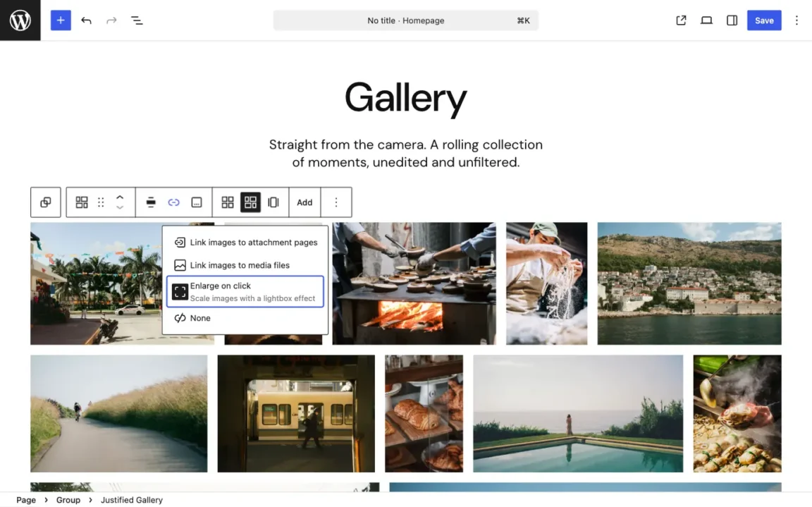Select the None link option

(x=245, y=318)
